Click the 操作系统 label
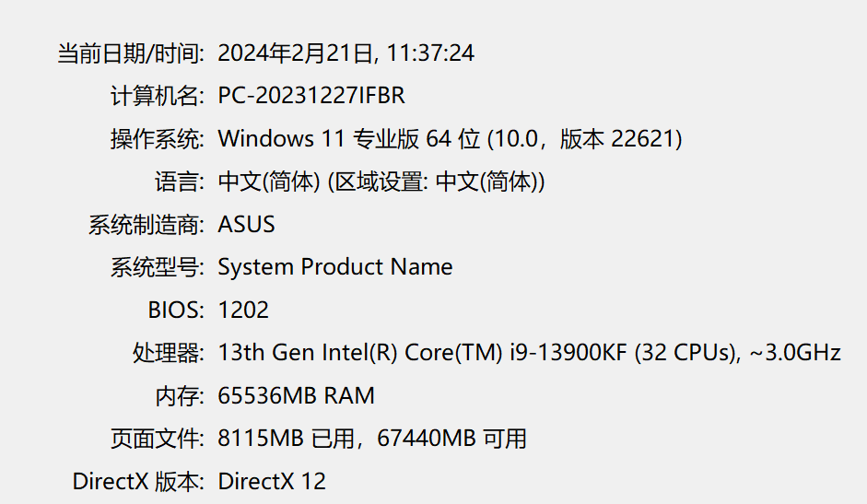The height and width of the screenshot is (504, 867). coord(156,139)
